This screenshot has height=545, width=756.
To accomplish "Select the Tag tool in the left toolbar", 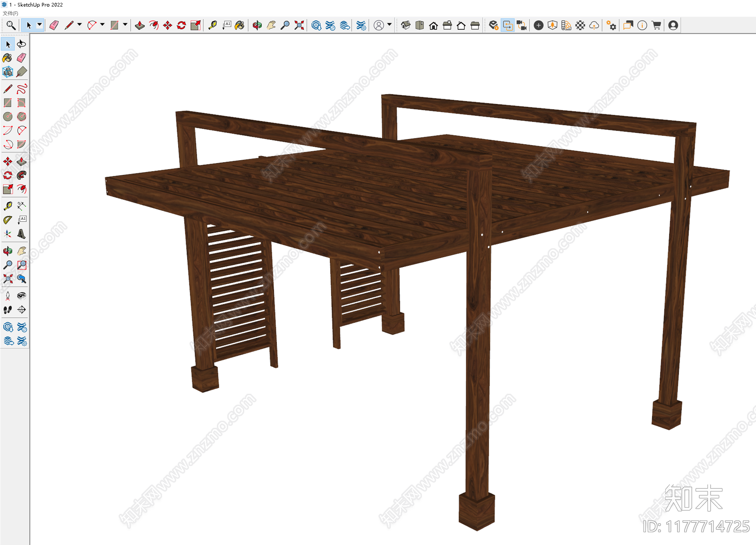I will click(22, 72).
